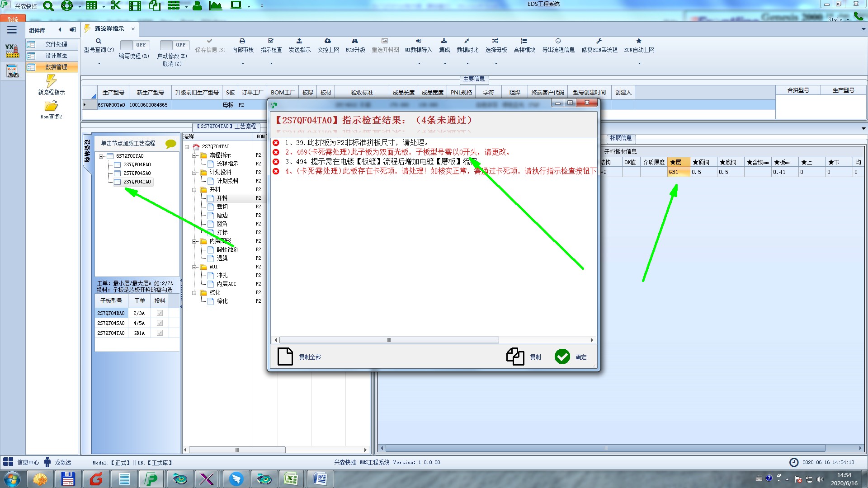Click the YX factory icon in sidebar
This screenshot has width=868, height=488.
tap(12, 51)
